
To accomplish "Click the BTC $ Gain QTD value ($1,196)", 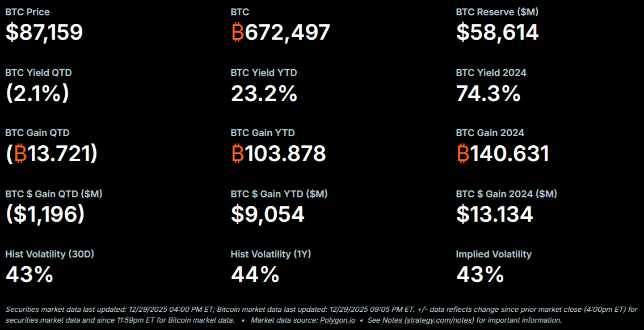I will pos(45,214).
